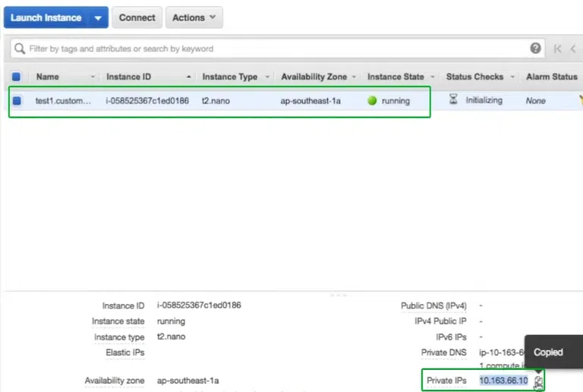Click the green running state indicator
Viewport: 583px width, 392px height.
pyautogui.click(x=372, y=101)
